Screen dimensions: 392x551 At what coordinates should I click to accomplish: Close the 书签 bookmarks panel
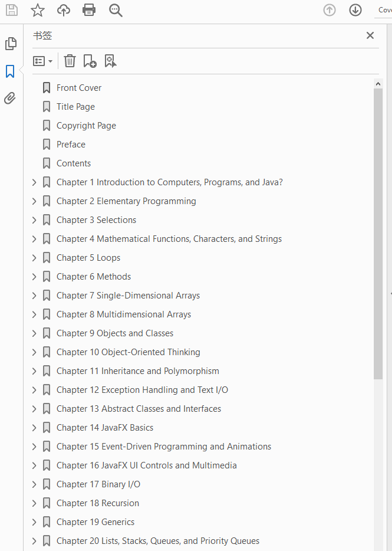pyautogui.click(x=370, y=35)
